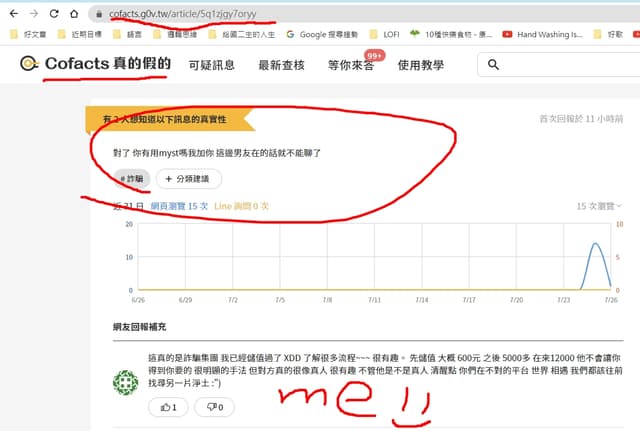The image size is (640, 431).
Task: Open the browser home page icon
Action: (x=74, y=14)
